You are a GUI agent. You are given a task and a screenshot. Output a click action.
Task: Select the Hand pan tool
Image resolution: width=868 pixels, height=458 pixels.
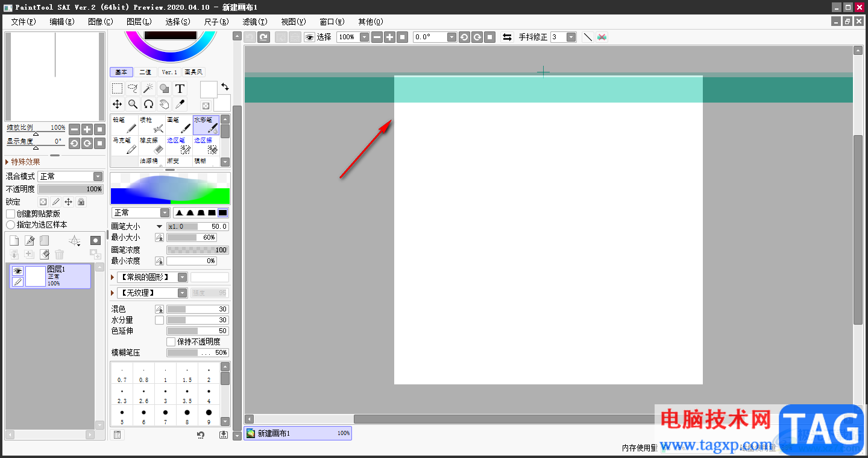tap(164, 104)
